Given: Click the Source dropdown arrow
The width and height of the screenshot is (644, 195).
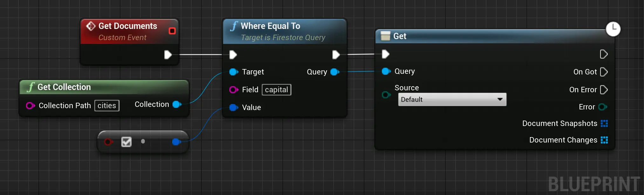Looking at the screenshot, I should [x=500, y=100].
